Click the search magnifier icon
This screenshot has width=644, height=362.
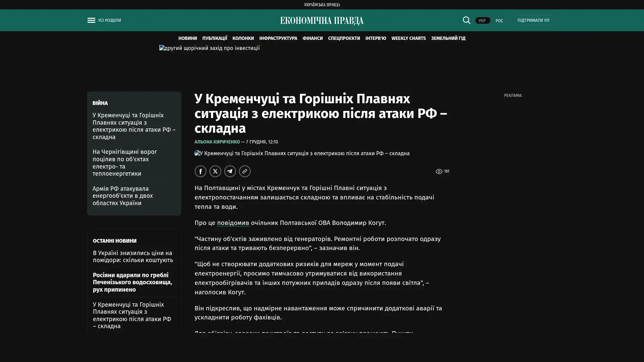pyautogui.click(x=466, y=20)
